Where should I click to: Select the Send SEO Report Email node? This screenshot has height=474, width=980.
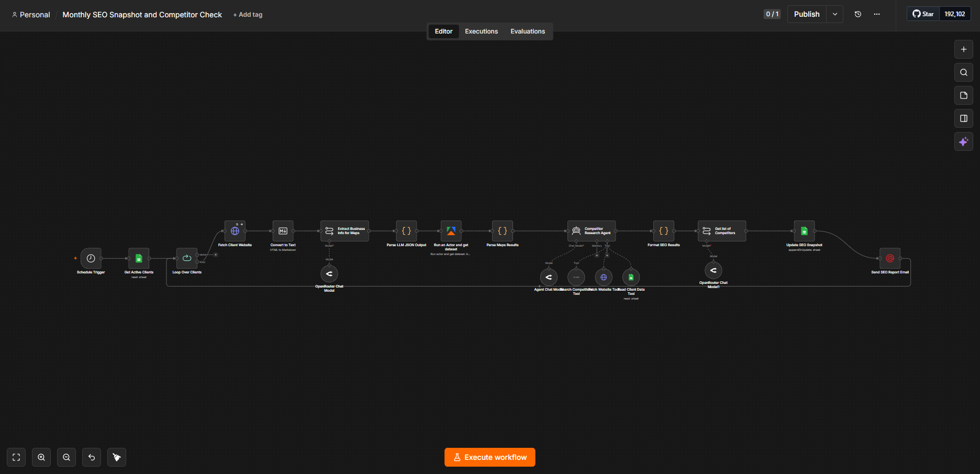tap(890, 258)
